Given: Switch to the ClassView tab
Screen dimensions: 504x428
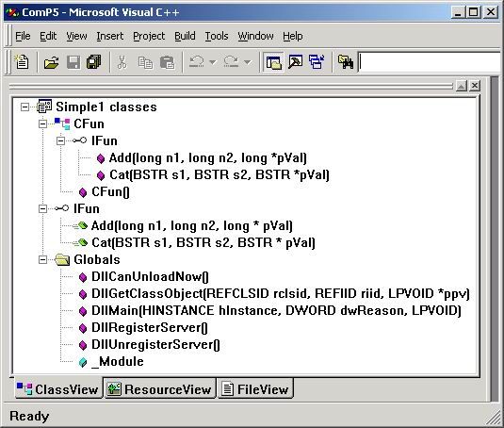Looking at the screenshot, I should coord(57,389).
